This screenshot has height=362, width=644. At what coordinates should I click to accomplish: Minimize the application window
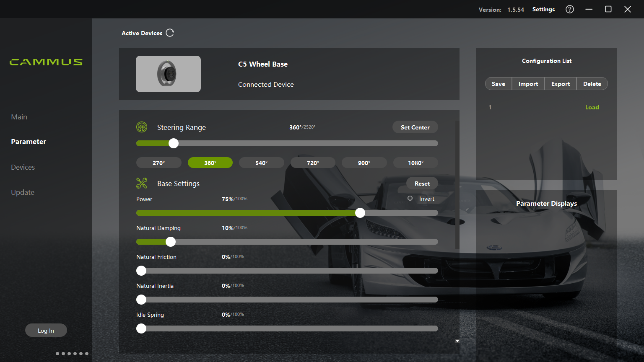pos(589,9)
